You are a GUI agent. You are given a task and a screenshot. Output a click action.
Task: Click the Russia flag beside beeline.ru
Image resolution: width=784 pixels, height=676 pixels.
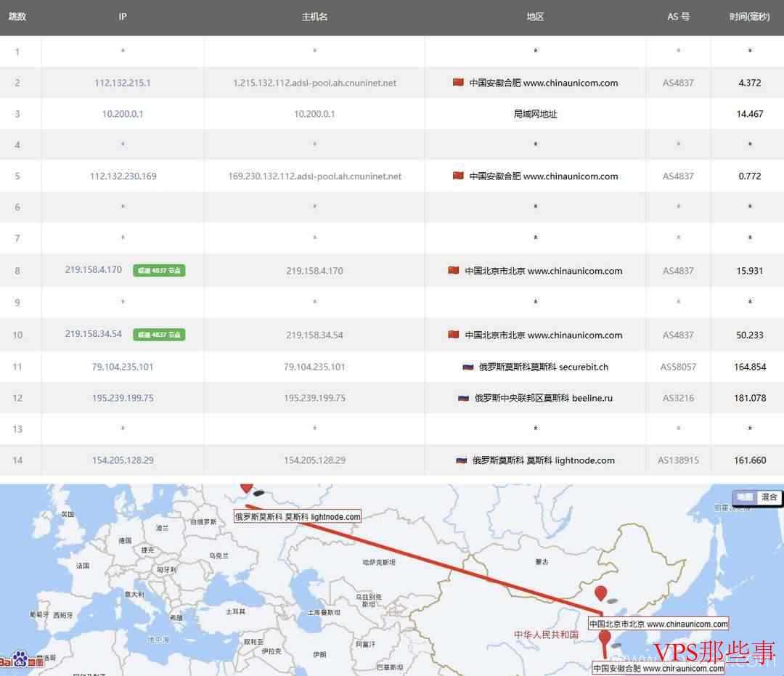[x=463, y=398]
